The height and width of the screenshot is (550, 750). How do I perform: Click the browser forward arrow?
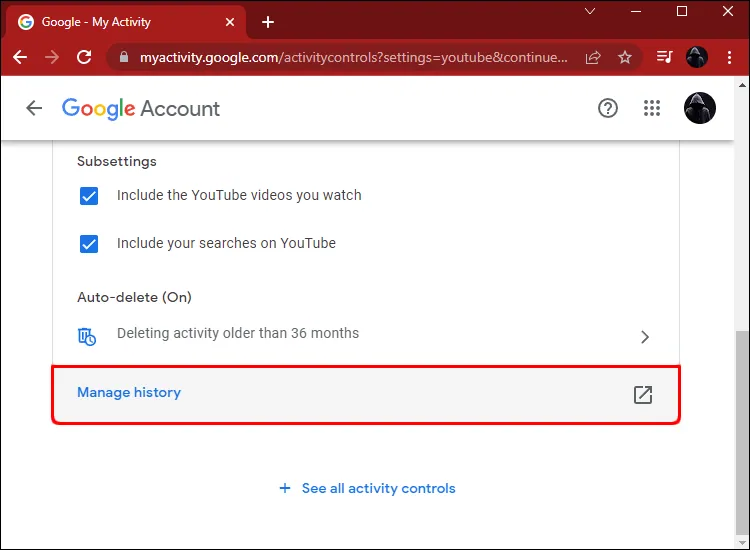click(x=52, y=57)
